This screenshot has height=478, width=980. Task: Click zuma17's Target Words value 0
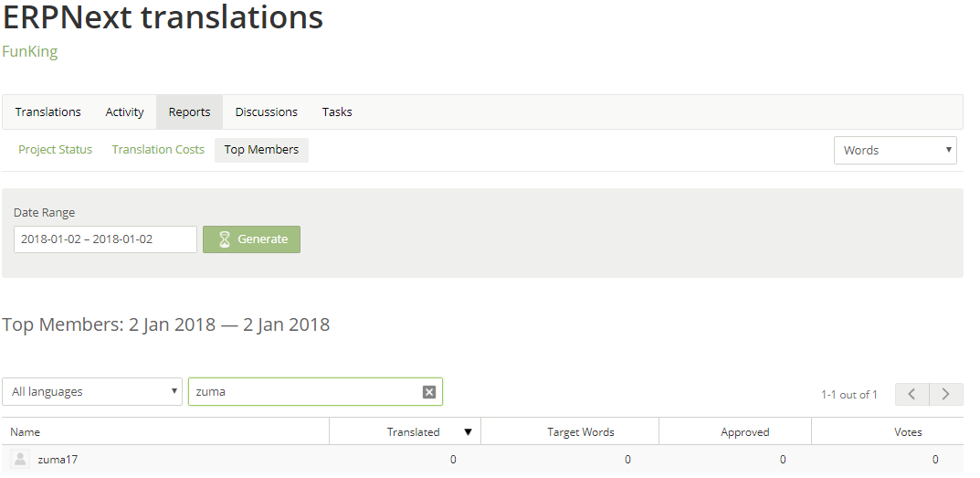tap(627, 460)
